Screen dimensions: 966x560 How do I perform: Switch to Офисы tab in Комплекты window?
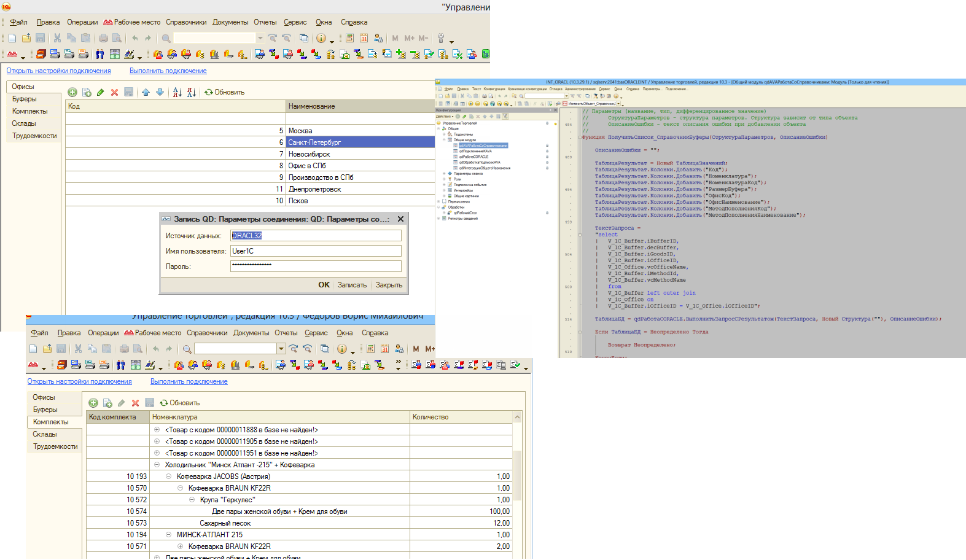[x=44, y=397]
